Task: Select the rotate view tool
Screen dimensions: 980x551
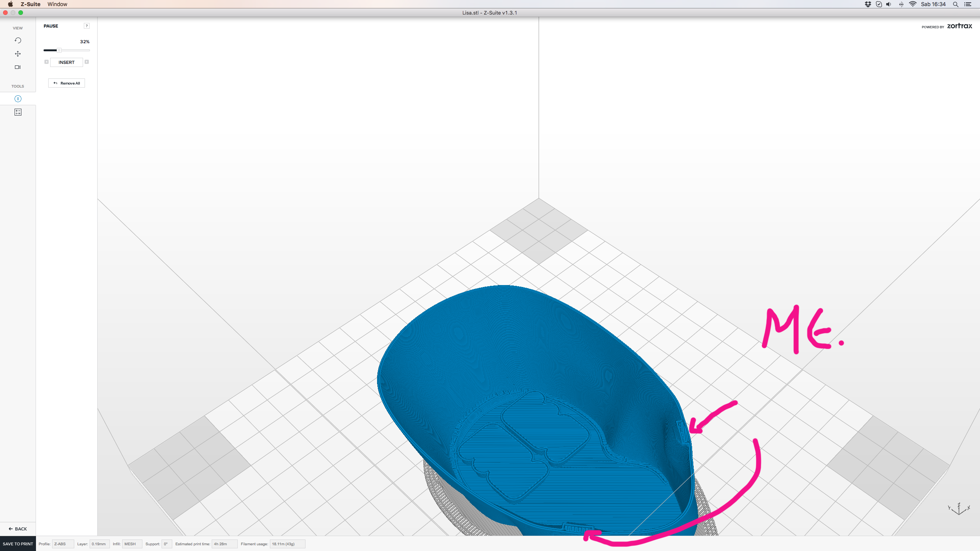Action: (18, 40)
